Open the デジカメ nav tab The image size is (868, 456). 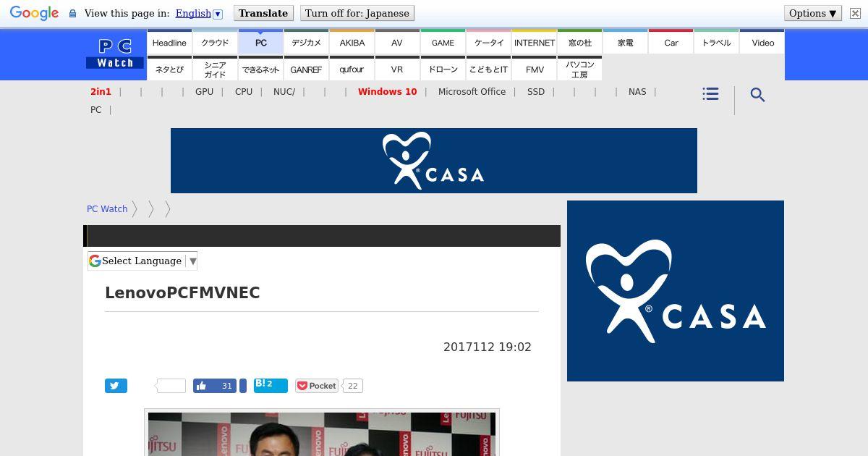point(306,42)
